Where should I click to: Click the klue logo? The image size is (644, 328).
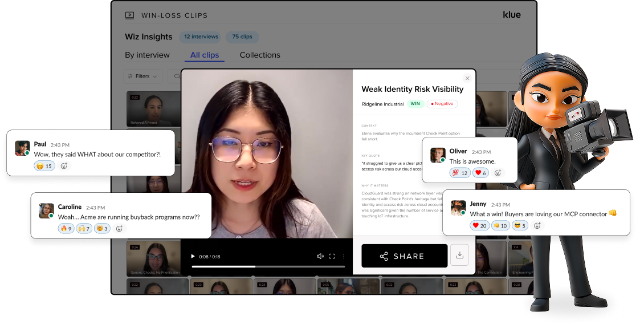(512, 15)
